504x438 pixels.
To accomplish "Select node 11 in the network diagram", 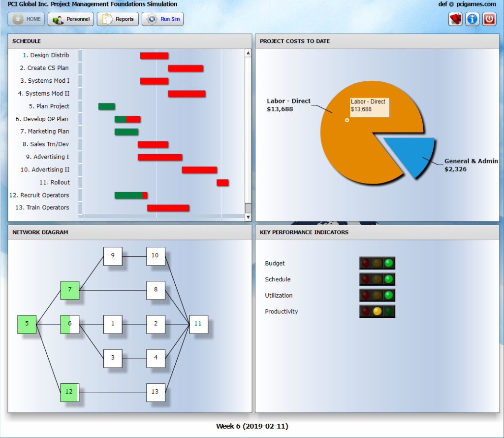I will coord(198,324).
